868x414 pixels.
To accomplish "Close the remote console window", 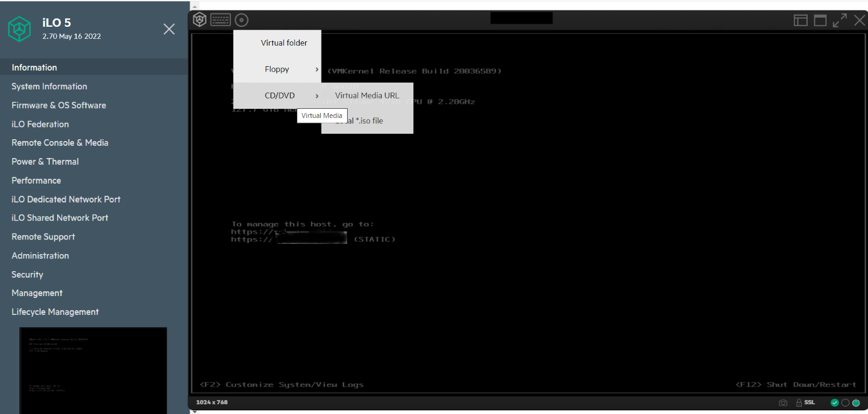I will coord(859,20).
